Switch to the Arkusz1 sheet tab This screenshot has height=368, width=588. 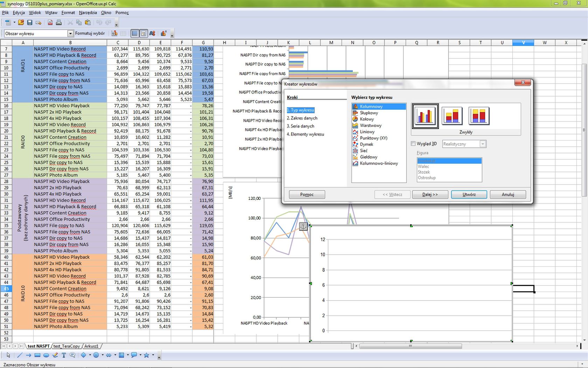pos(91,346)
